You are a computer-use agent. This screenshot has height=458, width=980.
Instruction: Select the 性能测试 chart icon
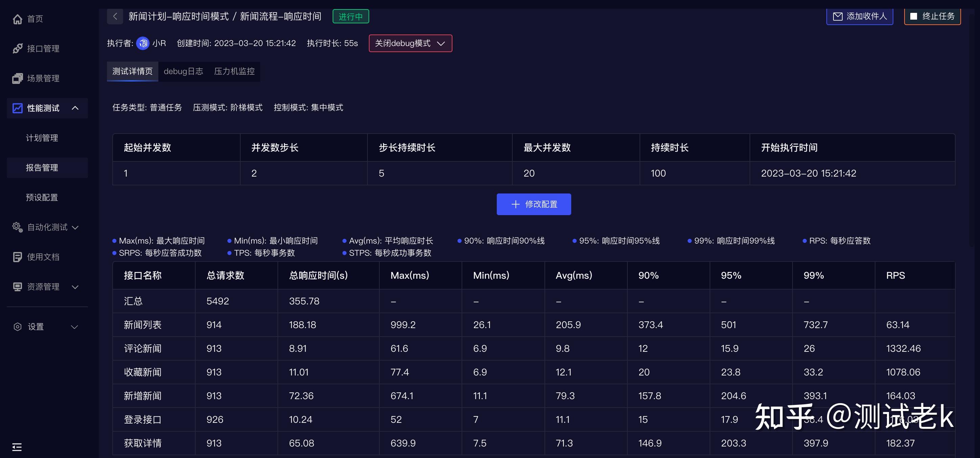(18, 108)
